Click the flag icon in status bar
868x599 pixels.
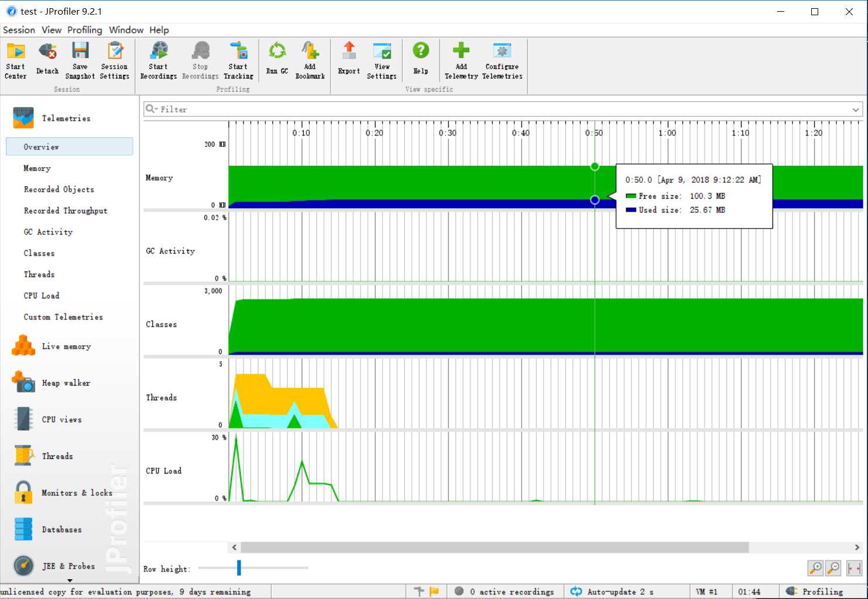pyautogui.click(x=434, y=591)
